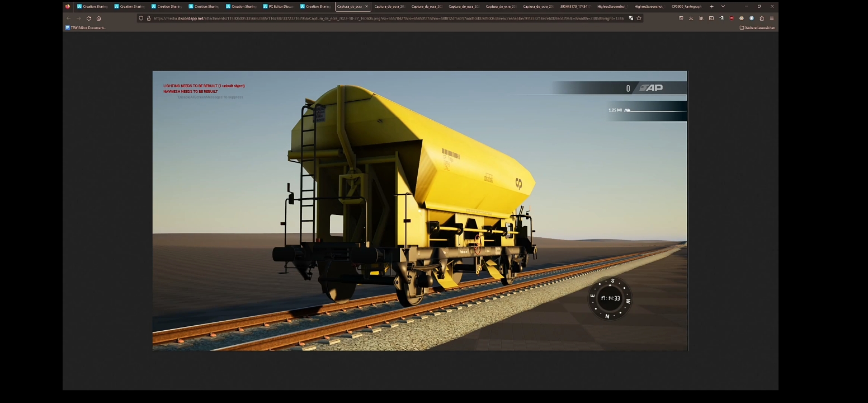This screenshot has width=868, height=403.
Task: Close the active Captura_de_ecra tab
Action: 366,7
